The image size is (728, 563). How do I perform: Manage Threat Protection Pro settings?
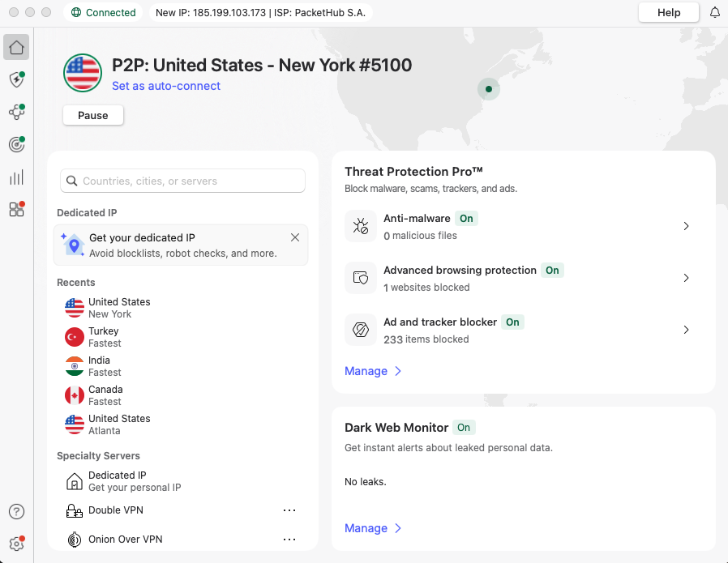(x=373, y=371)
